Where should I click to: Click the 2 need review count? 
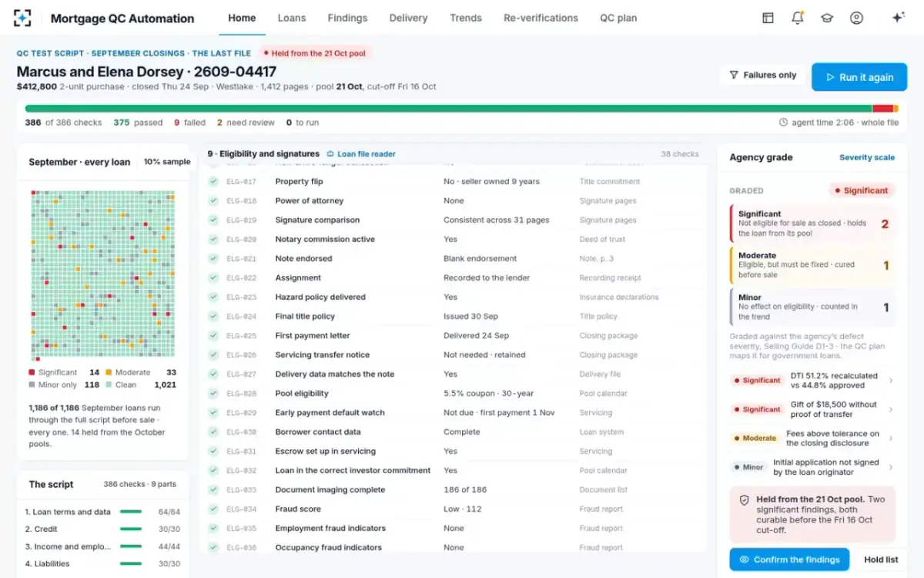click(246, 123)
